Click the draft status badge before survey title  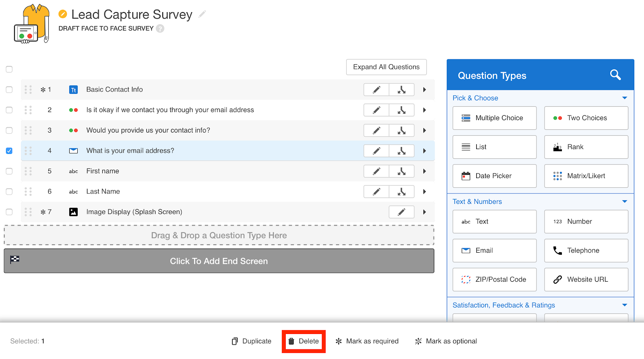pyautogui.click(x=63, y=15)
